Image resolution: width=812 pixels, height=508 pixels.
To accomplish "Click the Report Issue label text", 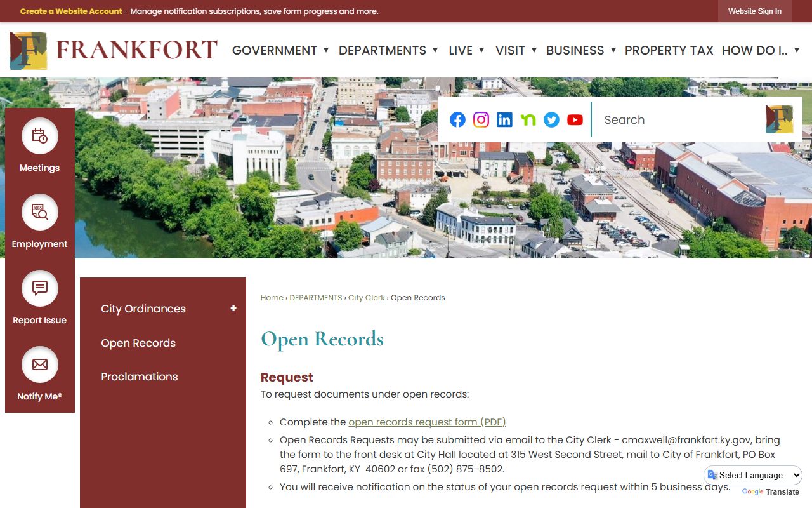I will pyautogui.click(x=39, y=320).
